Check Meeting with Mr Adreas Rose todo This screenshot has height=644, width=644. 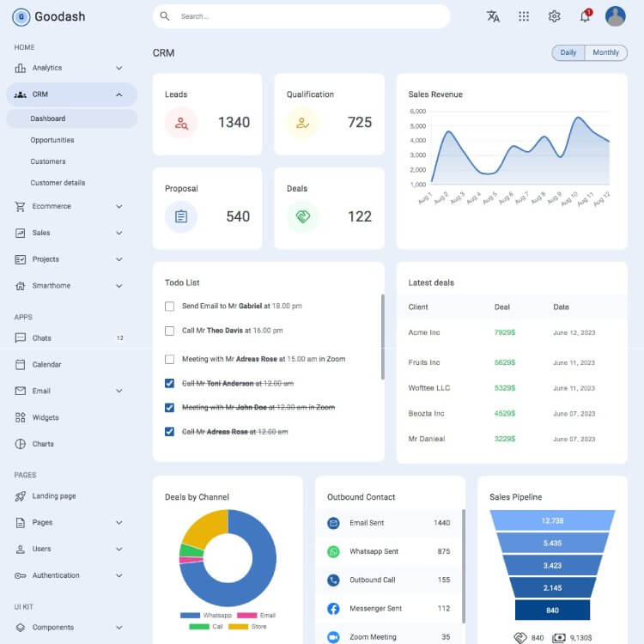pos(169,360)
